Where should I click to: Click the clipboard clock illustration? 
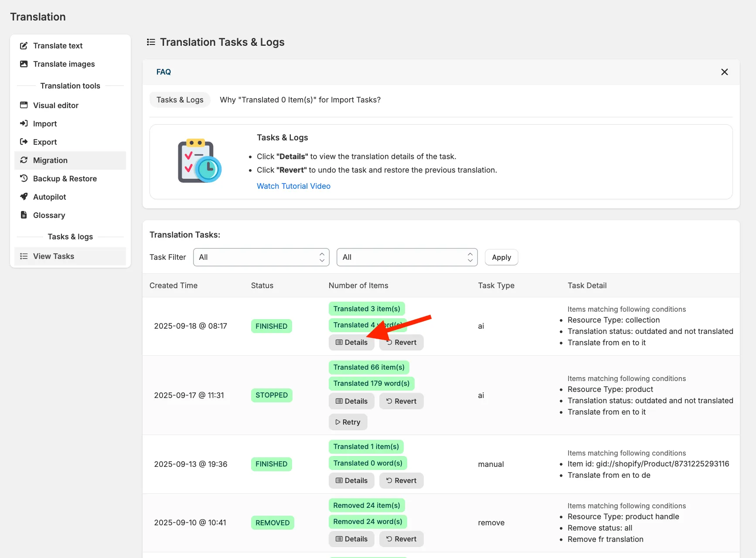coord(200,161)
